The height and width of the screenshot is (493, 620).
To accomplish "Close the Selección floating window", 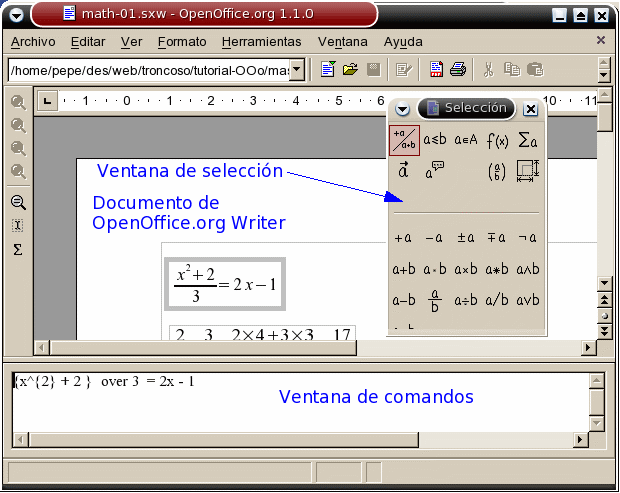I will coord(531,109).
